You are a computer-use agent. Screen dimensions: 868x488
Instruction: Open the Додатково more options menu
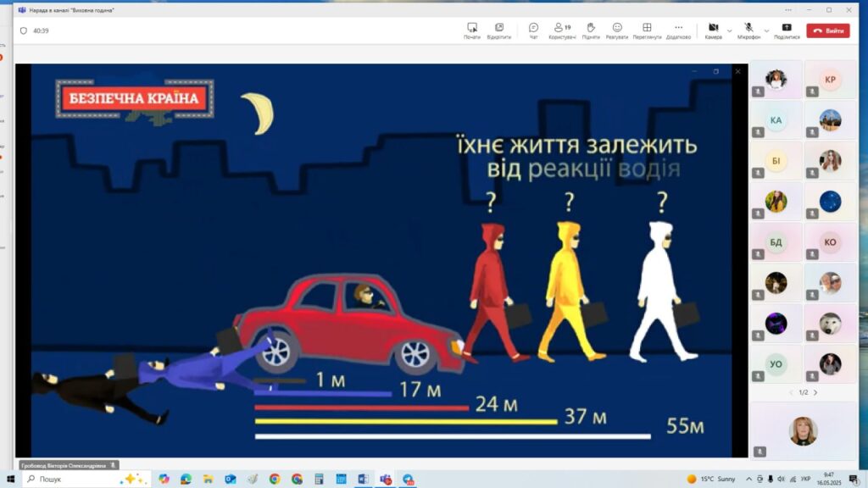click(678, 30)
